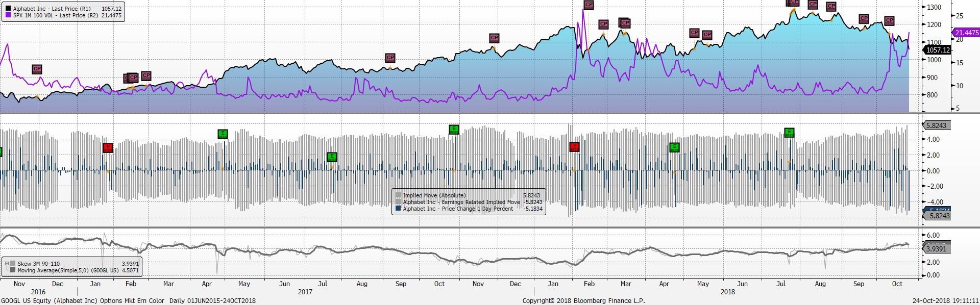Click the positive 5.8243 axis value tag
The height and width of the screenshot is (305, 980).
[937, 125]
